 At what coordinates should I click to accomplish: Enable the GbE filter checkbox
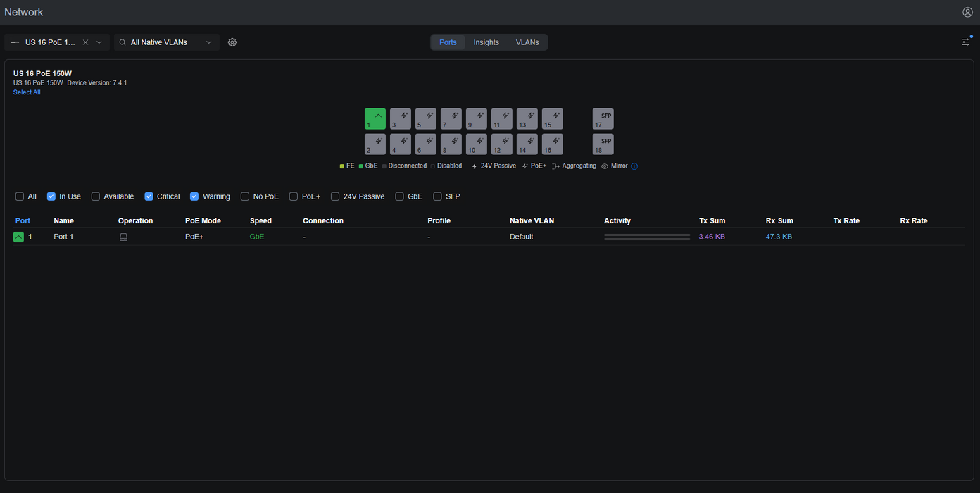tap(399, 196)
